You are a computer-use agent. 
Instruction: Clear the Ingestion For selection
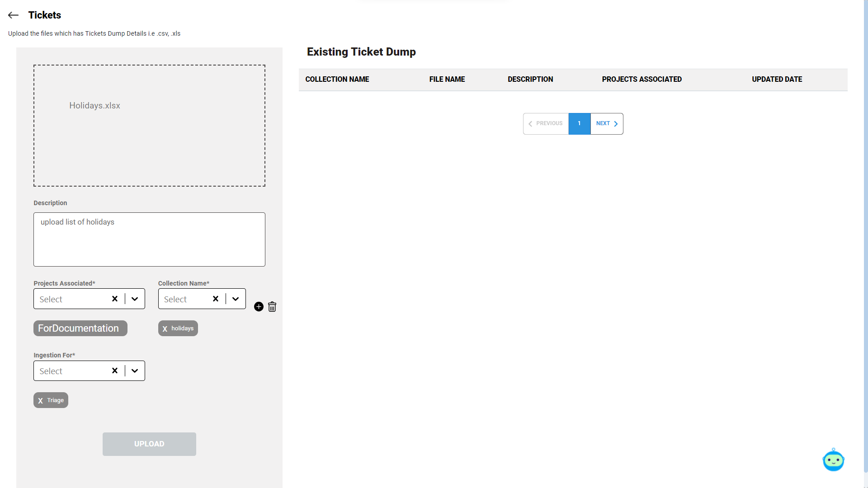[115, 371]
